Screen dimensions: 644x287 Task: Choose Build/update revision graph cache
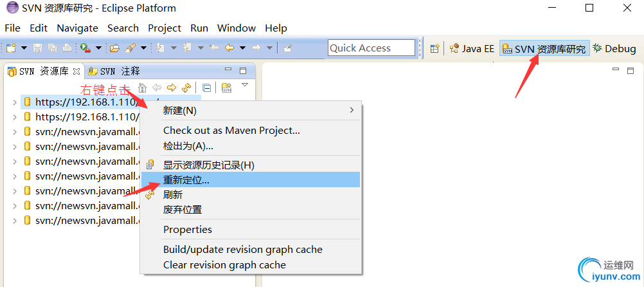[x=251, y=250]
